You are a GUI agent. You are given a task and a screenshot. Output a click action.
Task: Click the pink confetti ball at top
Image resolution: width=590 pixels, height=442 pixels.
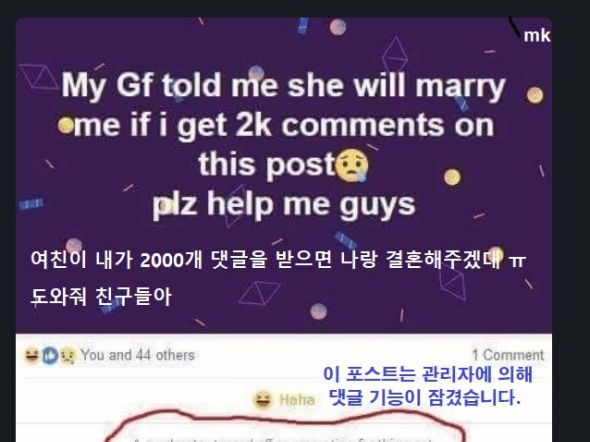(x=338, y=27)
